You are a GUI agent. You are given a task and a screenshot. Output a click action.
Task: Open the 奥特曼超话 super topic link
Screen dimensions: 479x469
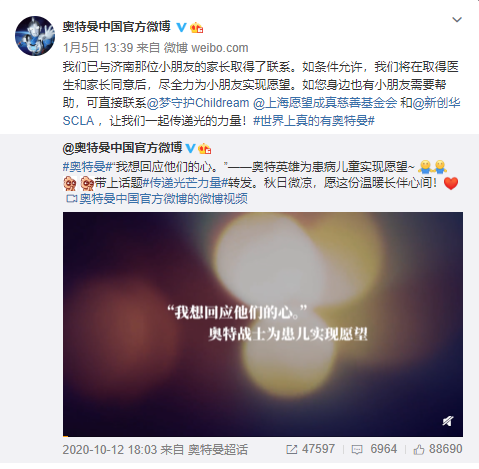point(218,450)
